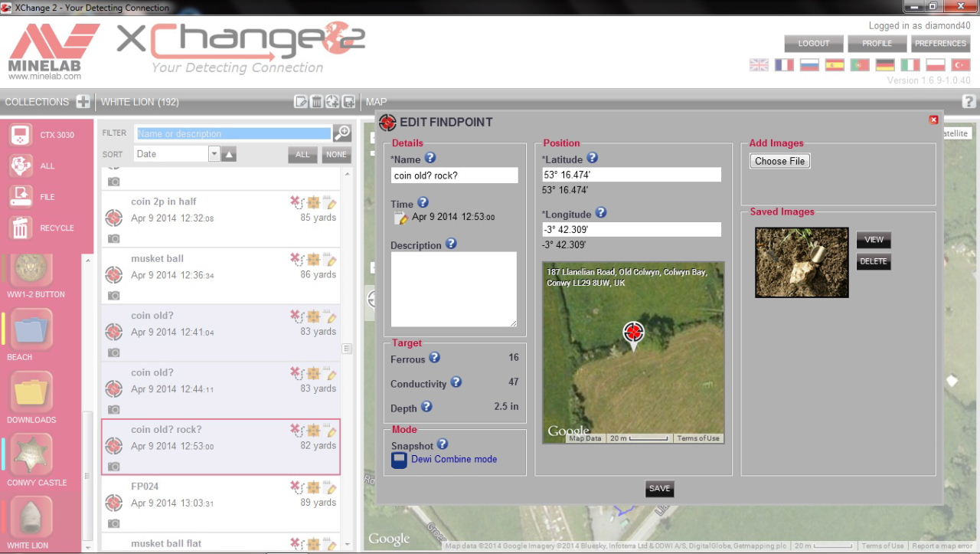Switch language to Russian flag
Screen dimensions: 980x554
click(809, 65)
